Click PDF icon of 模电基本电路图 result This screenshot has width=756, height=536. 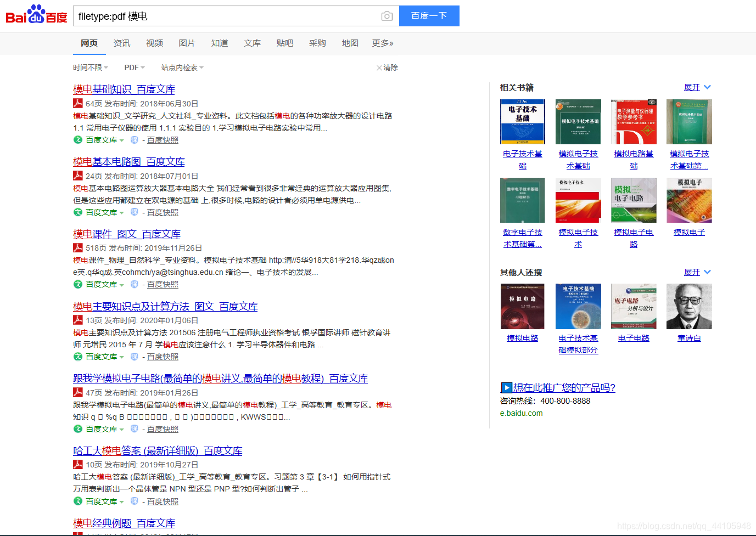pos(78,176)
